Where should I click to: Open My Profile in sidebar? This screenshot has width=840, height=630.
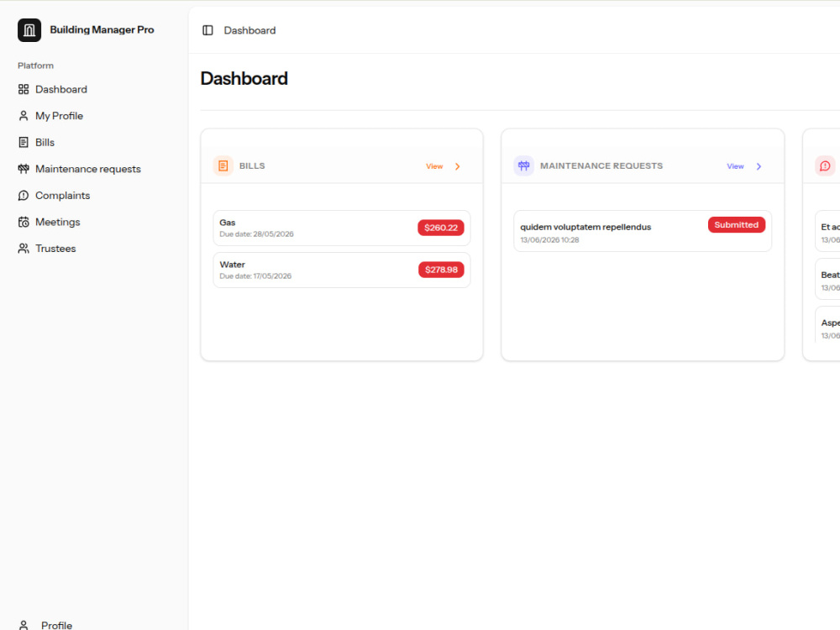pyautogui.click(x=94, y=116)
